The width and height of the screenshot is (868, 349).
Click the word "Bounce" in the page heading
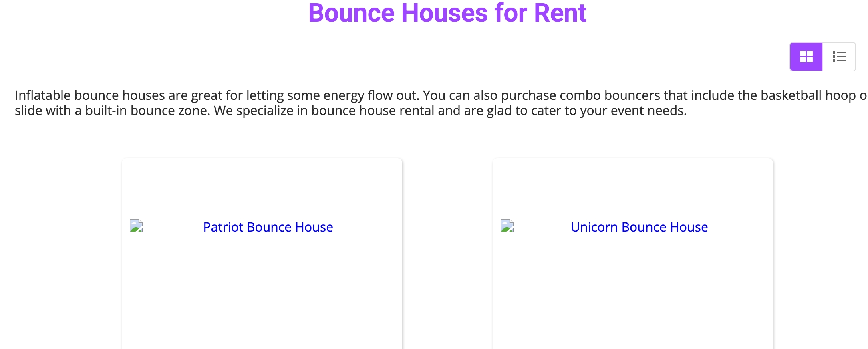(x=351, y=13)
